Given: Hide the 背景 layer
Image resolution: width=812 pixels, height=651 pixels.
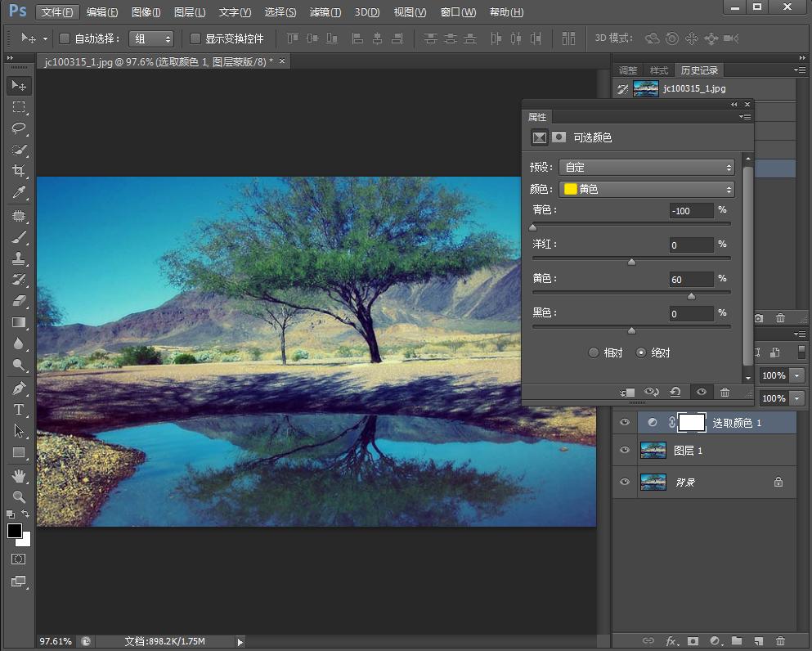Looking at the screenshot, I should click(625, 482).
